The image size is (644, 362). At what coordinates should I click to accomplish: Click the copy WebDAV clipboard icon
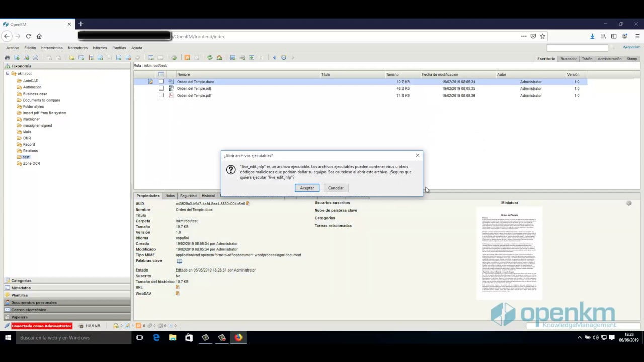click(177, 293)
